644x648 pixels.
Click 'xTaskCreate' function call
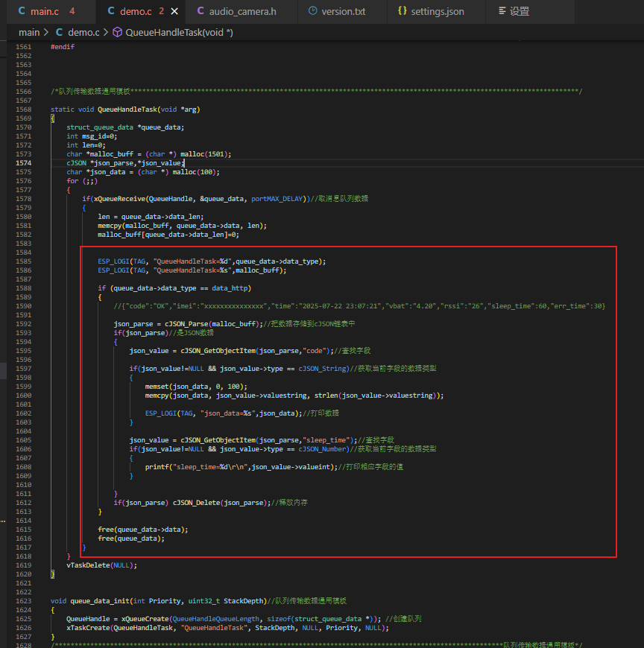coord(88,628)
